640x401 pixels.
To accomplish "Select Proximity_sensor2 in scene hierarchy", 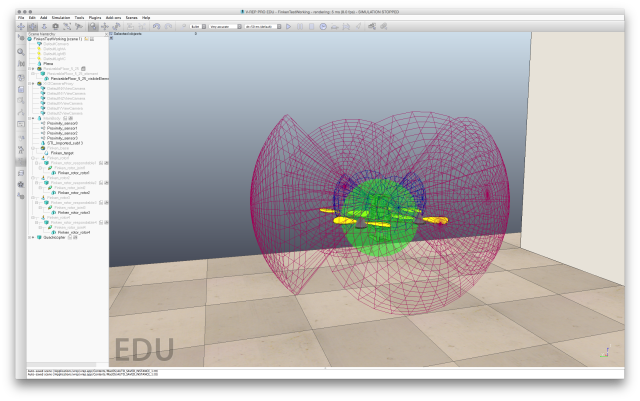I will 62,133.
